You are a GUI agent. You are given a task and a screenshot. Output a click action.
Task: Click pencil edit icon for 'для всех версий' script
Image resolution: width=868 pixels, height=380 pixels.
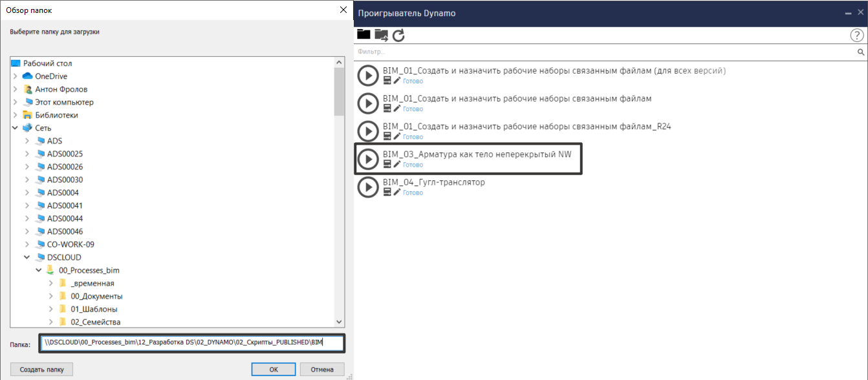(397, 81)
